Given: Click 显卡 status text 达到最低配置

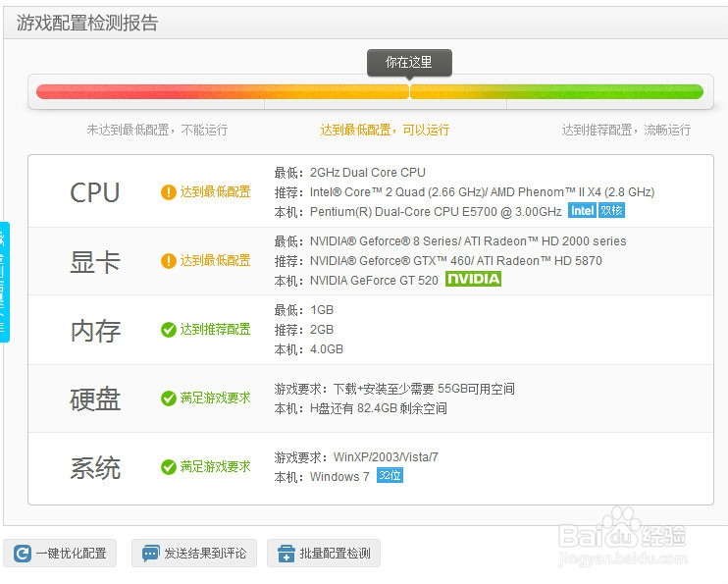Looking at the screenshot, I should [216, 261].
